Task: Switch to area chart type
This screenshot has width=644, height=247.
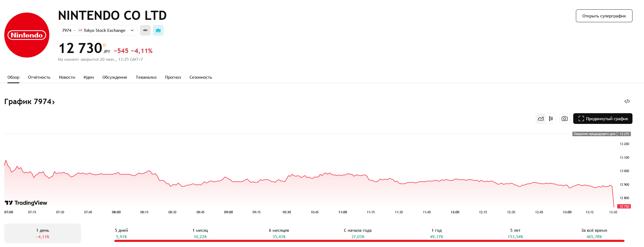Action: (541, 119)
